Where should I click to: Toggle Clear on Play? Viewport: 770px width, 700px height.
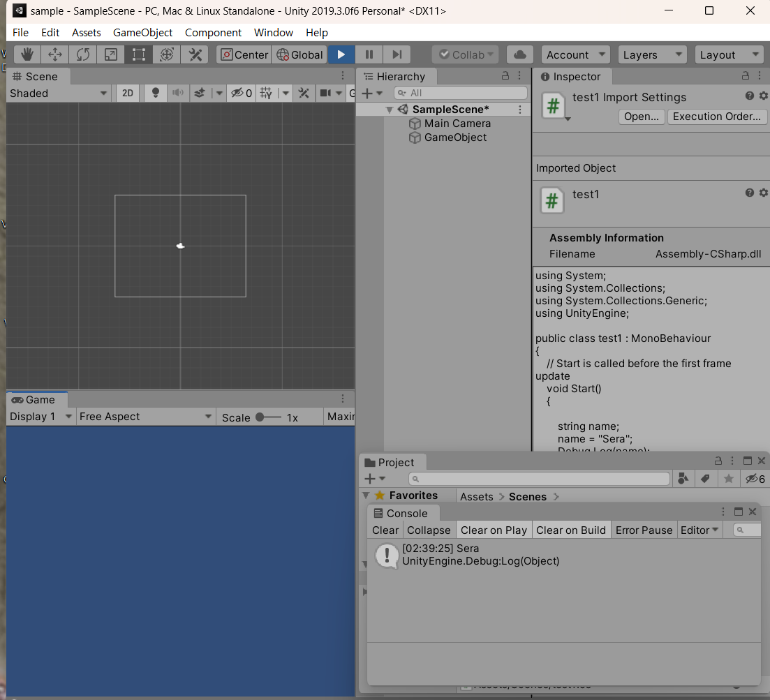(494, 530)
